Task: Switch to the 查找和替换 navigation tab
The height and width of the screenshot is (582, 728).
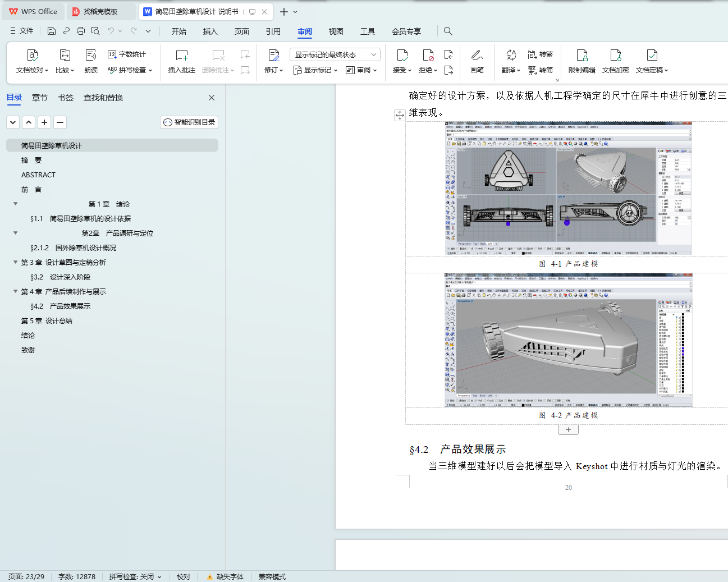Action: [x=103, y=98]
